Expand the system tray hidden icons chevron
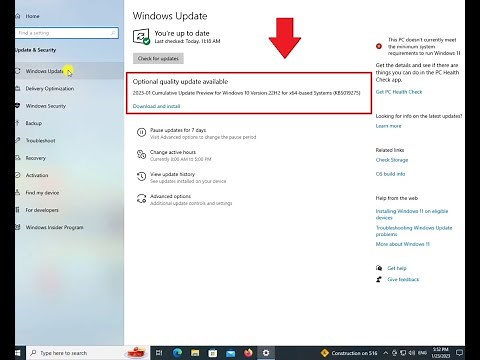Viewport: 480px width, 360px height. (386, 353)
